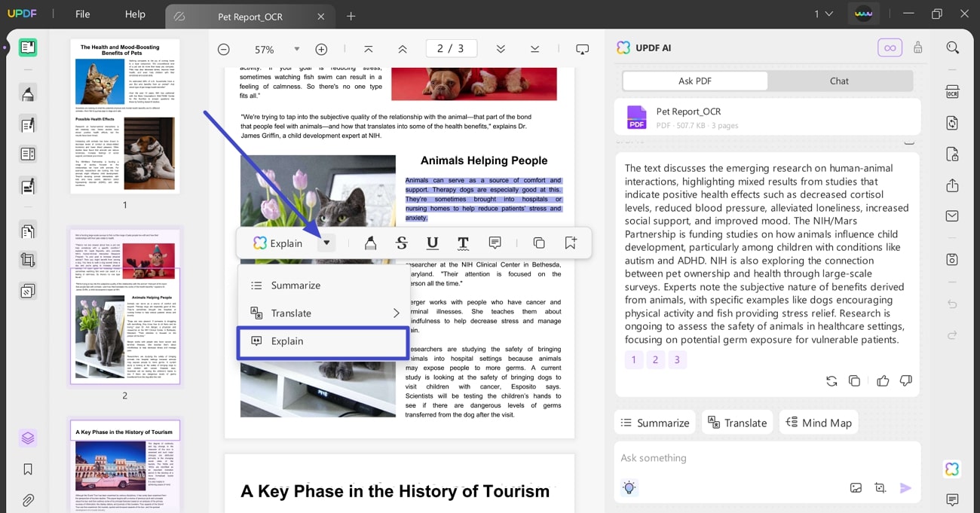Image resolution: width=980 pixels, height=513 pixels.
Task: Apply underline using the floating toolbar
Action: (432, 243)
